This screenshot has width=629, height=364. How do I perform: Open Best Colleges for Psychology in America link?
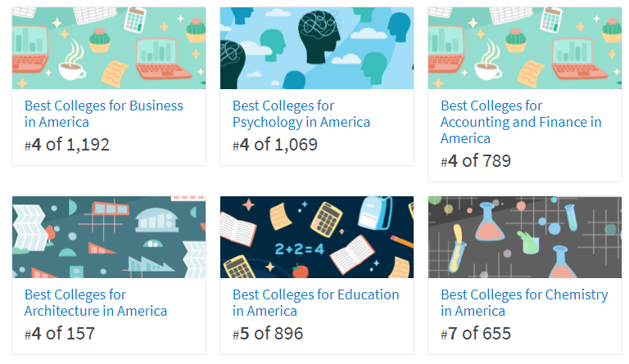tap(301, 114)
